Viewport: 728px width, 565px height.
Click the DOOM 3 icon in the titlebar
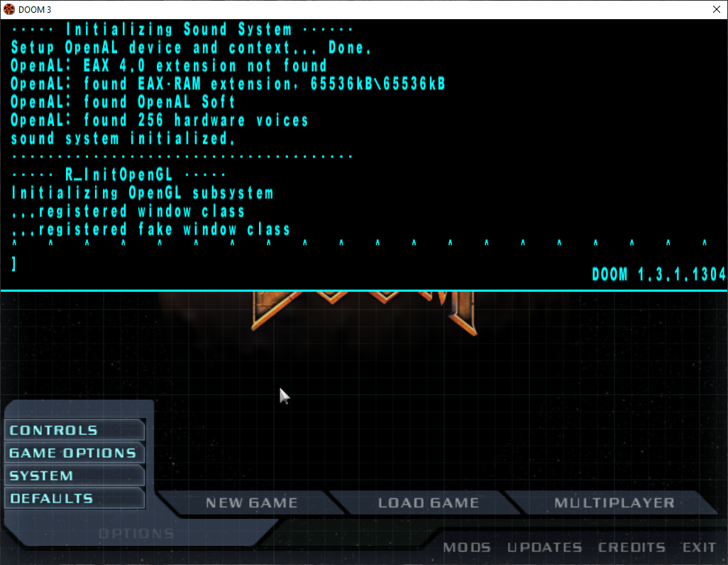(9, 9)
